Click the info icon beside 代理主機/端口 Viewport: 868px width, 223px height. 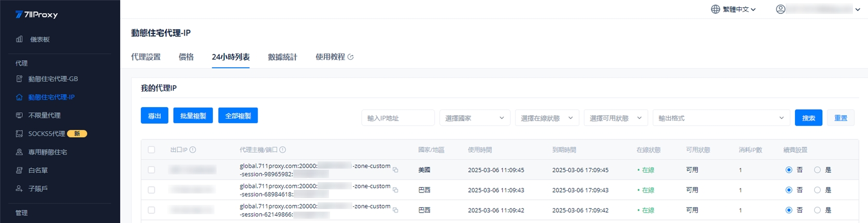283,150
